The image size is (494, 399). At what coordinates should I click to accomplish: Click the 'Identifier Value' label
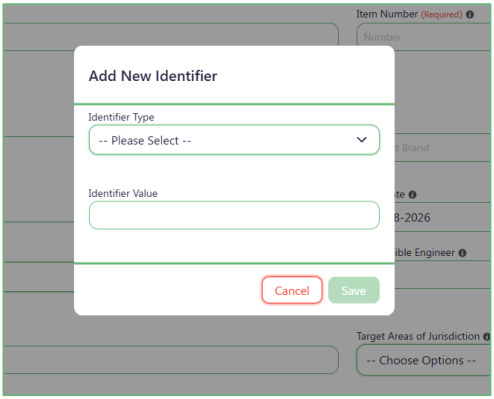click(123, 193)
